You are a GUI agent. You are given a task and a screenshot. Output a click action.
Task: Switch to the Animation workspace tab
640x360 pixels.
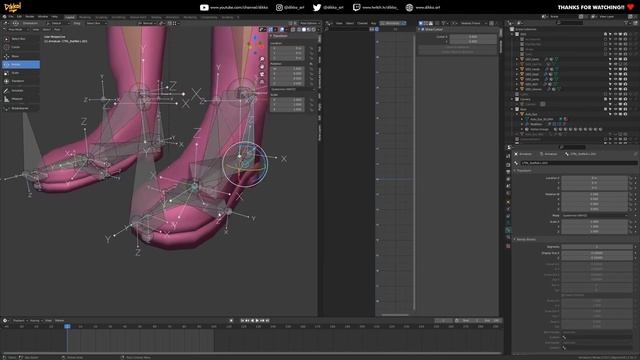pos(172,18)
